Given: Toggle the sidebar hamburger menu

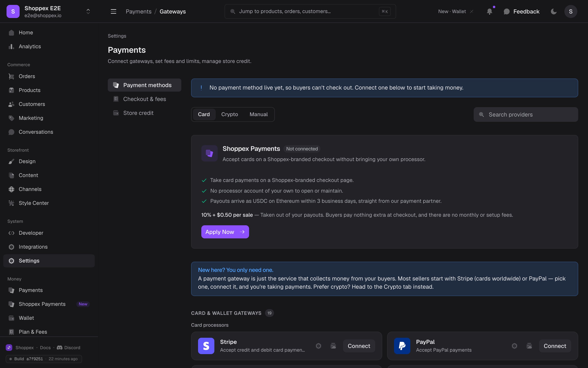Looking at the screenshot, I should point(114,11).
